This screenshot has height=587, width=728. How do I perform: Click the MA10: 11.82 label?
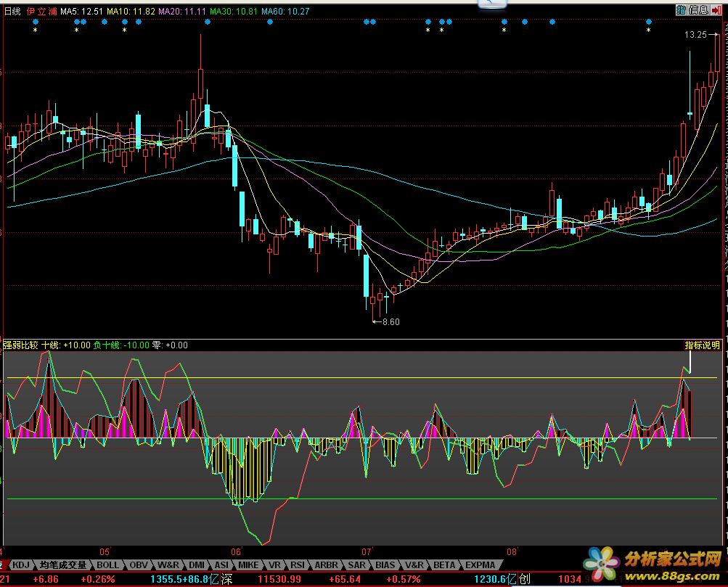click(x=131, y=11)
